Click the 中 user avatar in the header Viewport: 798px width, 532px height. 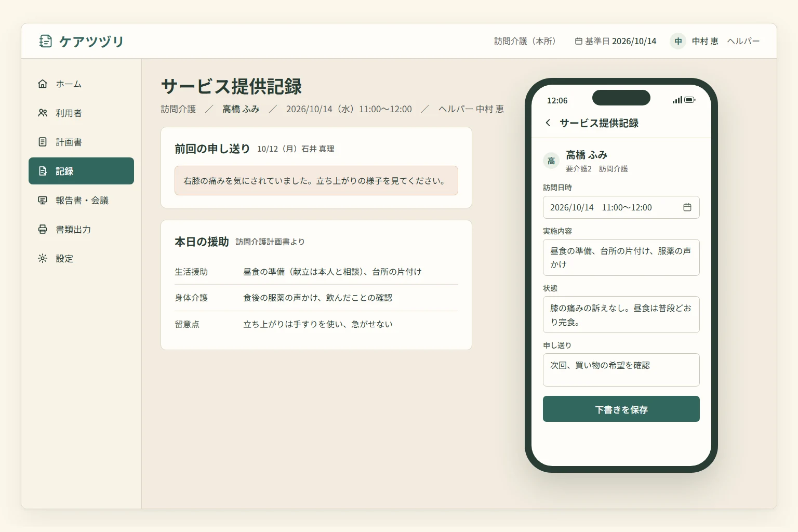pos(678,41)
